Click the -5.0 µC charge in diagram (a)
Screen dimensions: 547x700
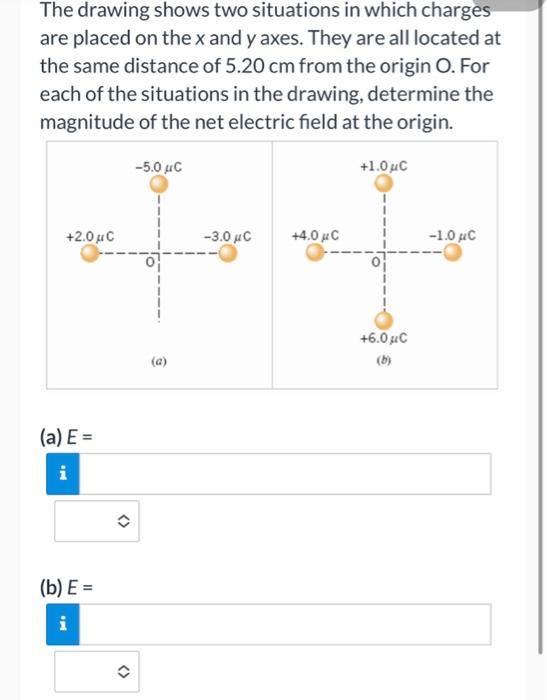159,183
